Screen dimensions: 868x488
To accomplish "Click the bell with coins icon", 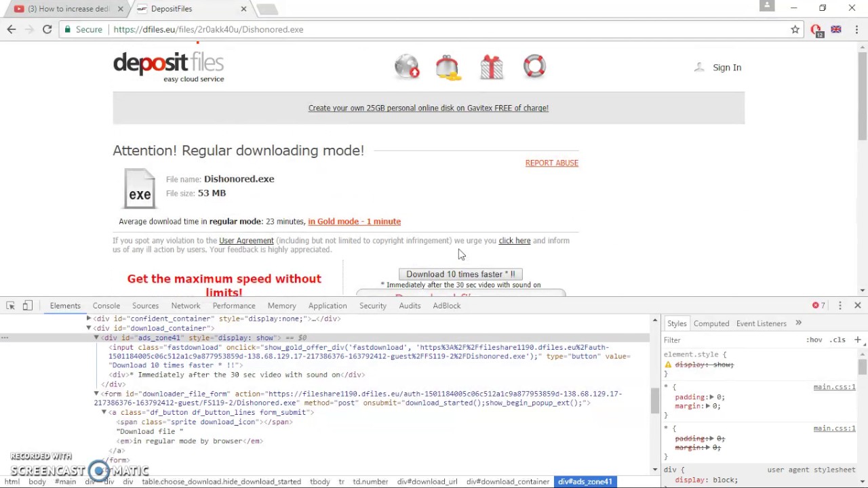I will 448,67.
